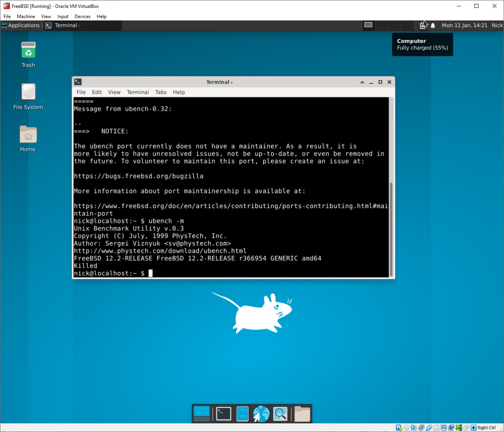Open the Terminal File menu
The height and width of the screenshot is (432, 504).
[x=81, y=92]
